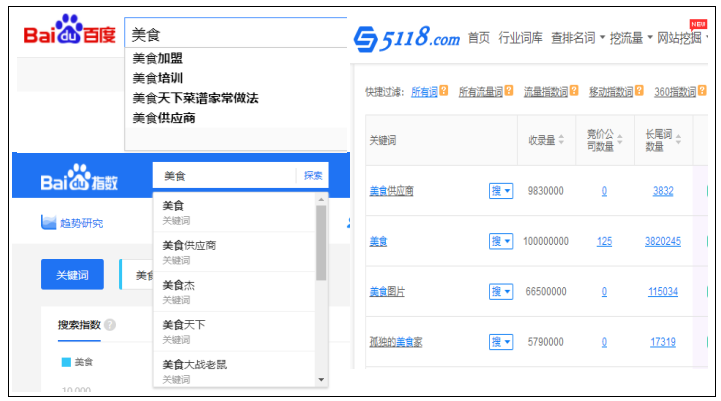The width and height of the screenshot is (721, 401).
Task: Select Baidu suggestion 美食供应商
Action: tap(164, 118)
